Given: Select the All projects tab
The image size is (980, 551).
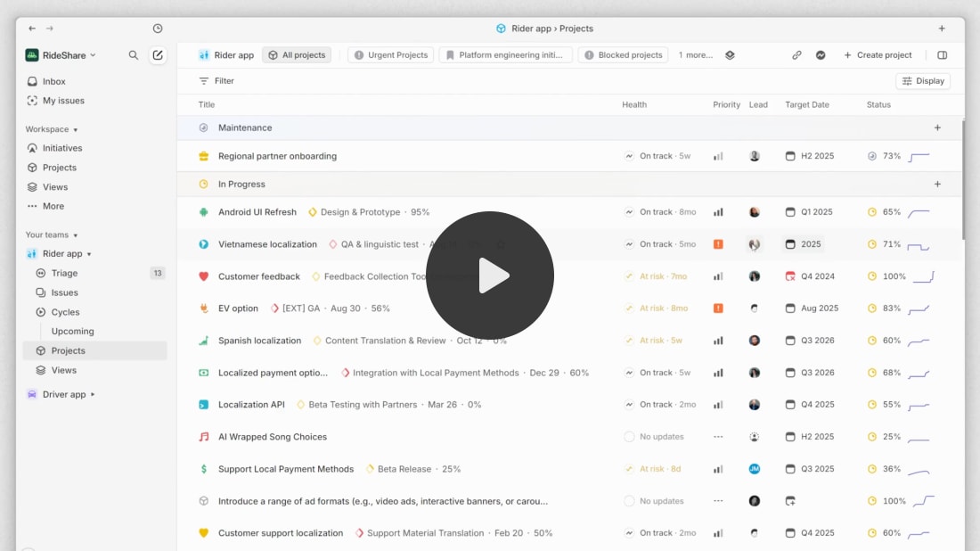Looking at the screenshot, I should [x=297, y=55].
